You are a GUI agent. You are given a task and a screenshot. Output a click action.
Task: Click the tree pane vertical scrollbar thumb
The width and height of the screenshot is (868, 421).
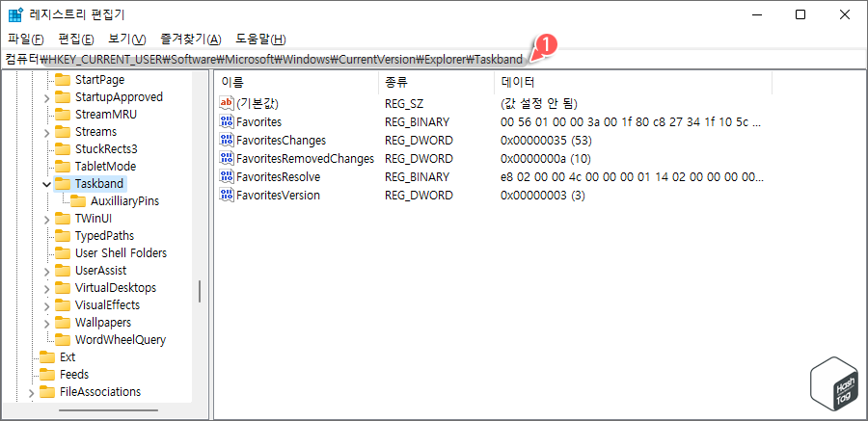coord(200,291)
